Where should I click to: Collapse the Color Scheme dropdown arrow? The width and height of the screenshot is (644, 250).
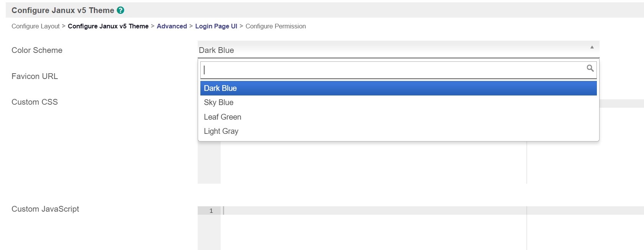[592, 47]
